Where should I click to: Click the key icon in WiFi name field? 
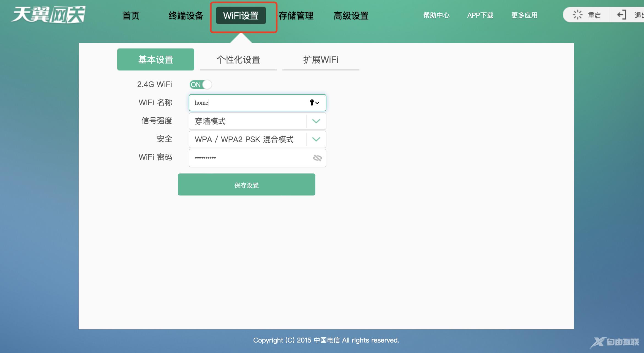tap(312, 103)
